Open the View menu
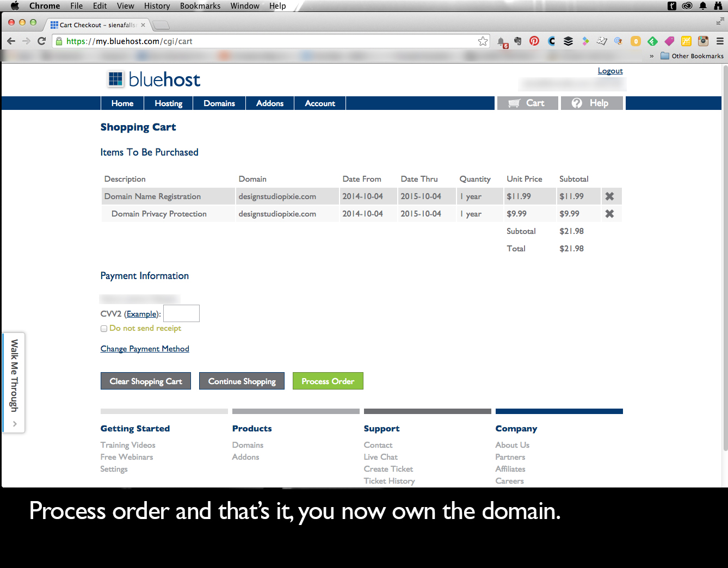 (x=125, y=5)
